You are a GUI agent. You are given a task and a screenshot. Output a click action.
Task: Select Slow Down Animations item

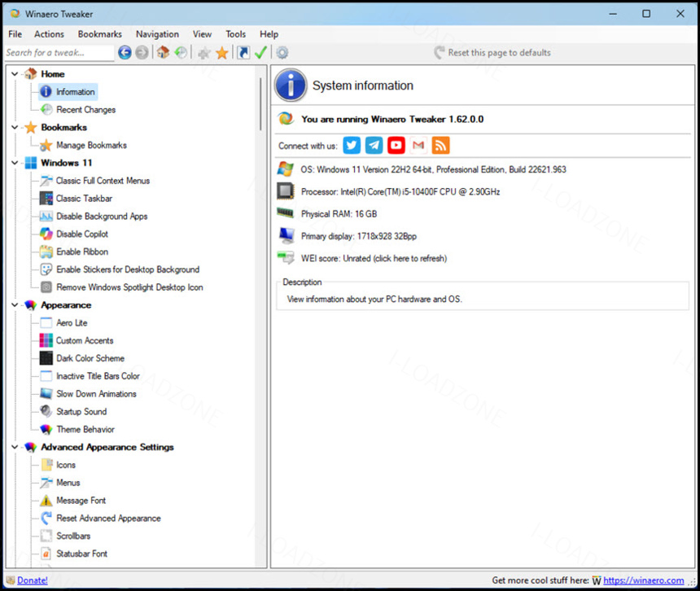[96, 394]
